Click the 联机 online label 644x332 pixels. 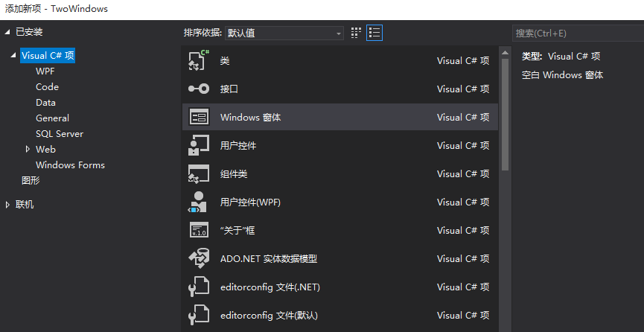point(25,205)
